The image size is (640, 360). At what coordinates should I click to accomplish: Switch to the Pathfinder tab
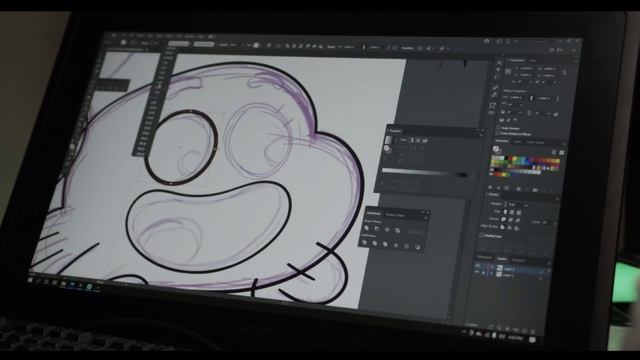tap(374, 213)
